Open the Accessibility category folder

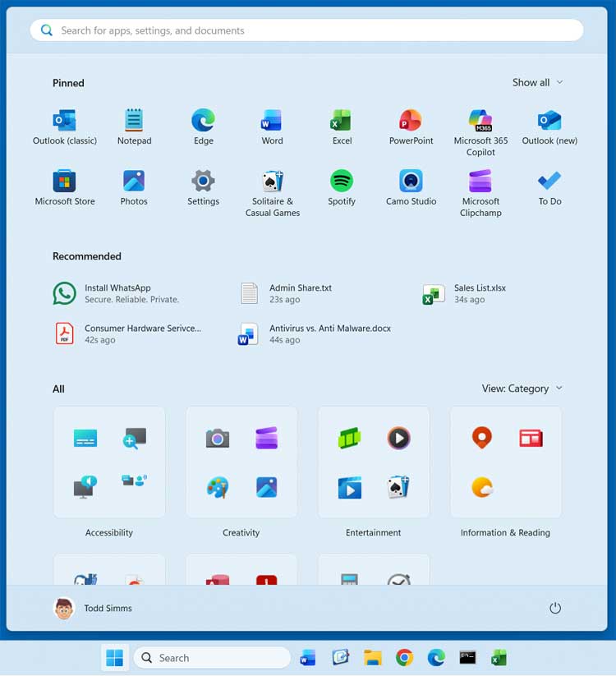click(109, 462)
